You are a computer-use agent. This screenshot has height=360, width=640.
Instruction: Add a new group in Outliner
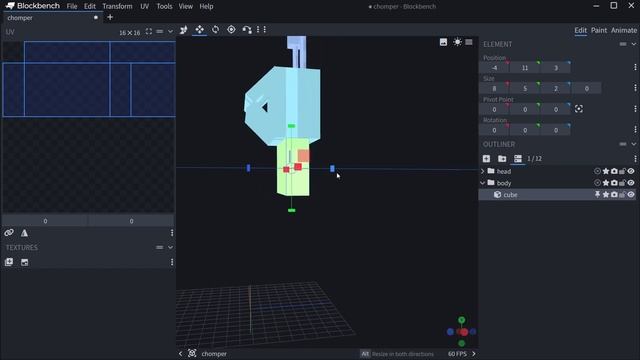pos(502,158)
